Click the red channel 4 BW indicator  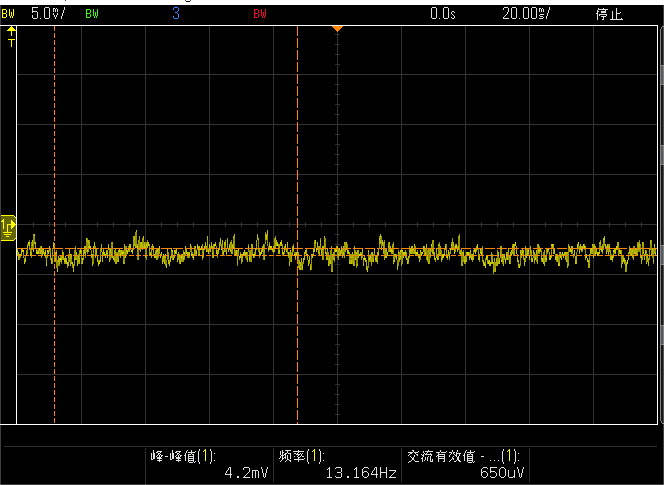[x=260, y=14]
